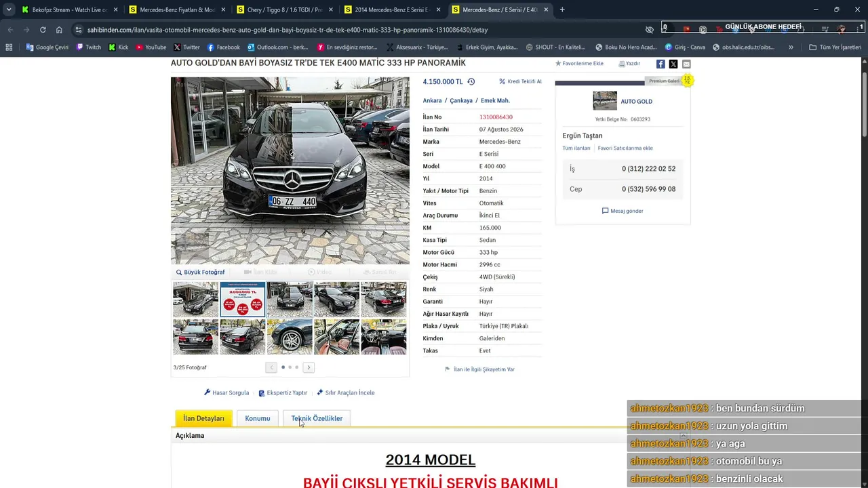Click the main car photo

point(290,171)
